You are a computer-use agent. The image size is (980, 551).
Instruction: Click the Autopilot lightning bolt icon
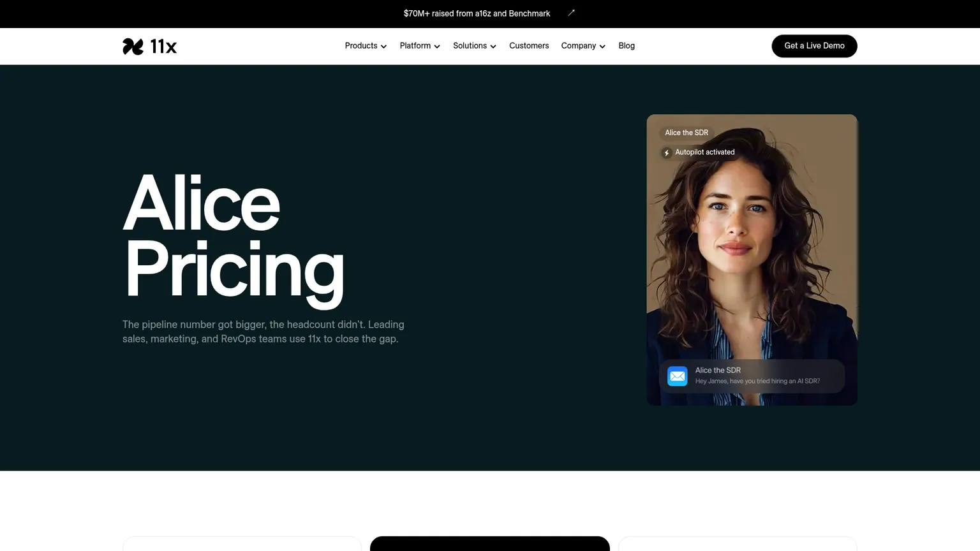(x=667, y=152)
